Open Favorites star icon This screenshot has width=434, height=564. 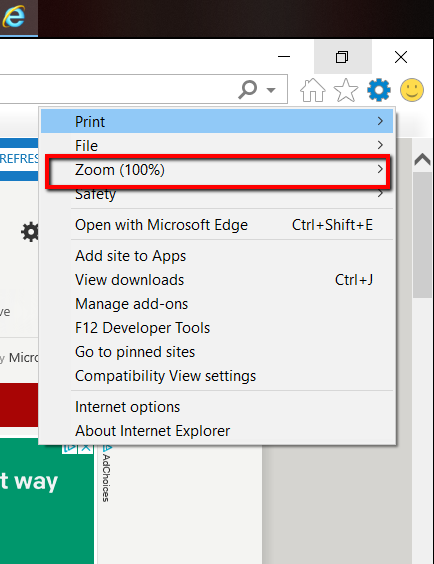tap(346, 90)
